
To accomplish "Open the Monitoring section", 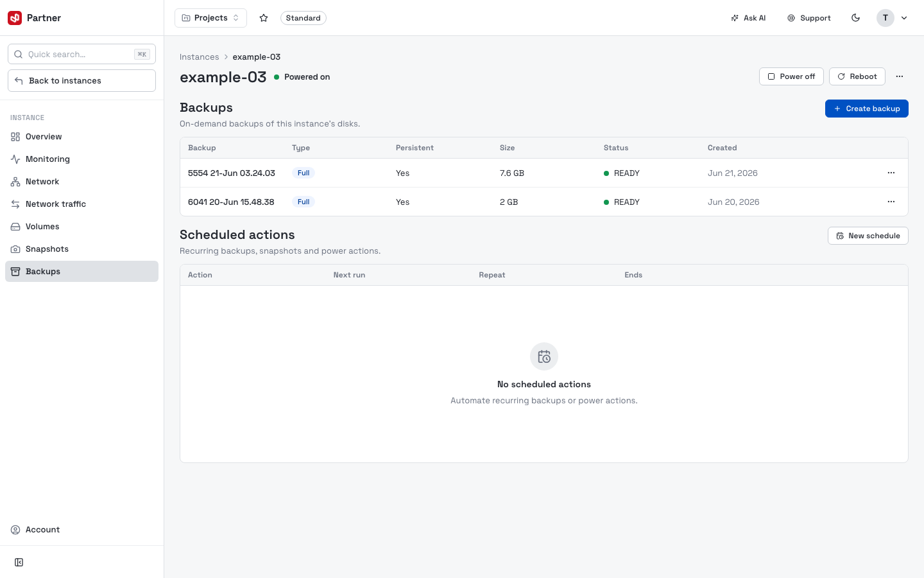I will pyautogui.click(x=81, y=159).
